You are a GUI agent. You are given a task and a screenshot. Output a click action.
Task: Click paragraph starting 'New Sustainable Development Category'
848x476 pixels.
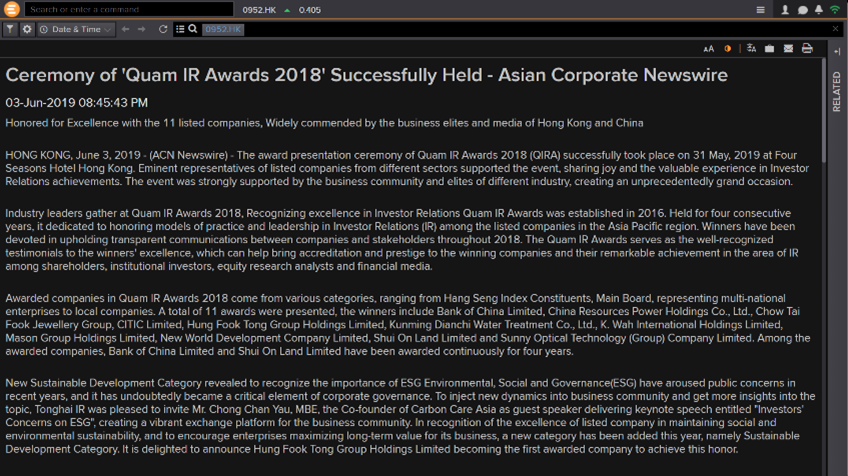(410, 416)
